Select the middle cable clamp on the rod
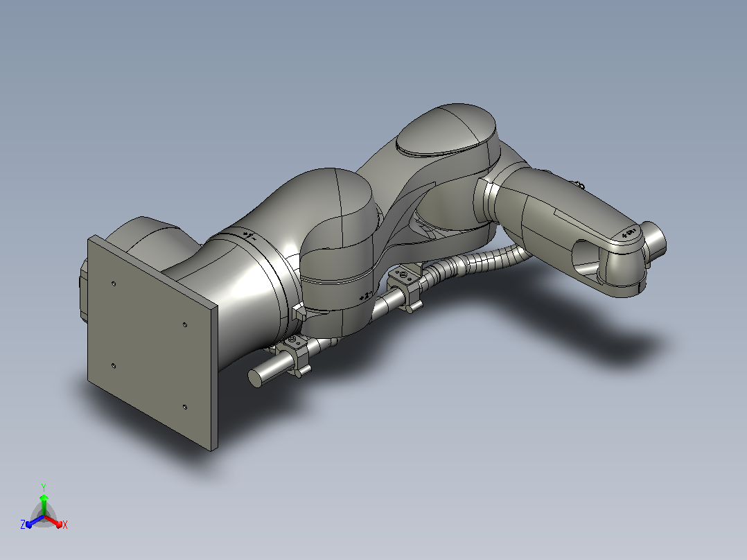 pyautogui.click(x=405, y=288)
